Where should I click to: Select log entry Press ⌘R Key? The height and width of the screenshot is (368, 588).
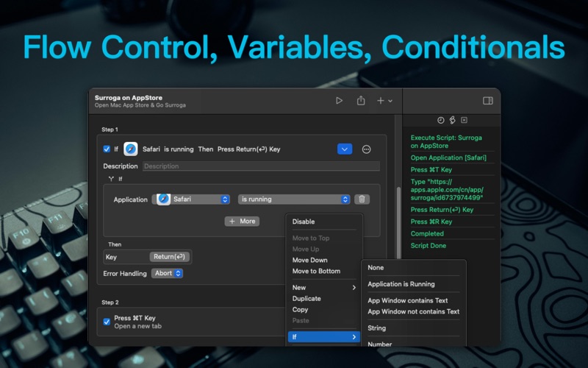[x=431, y=222]
